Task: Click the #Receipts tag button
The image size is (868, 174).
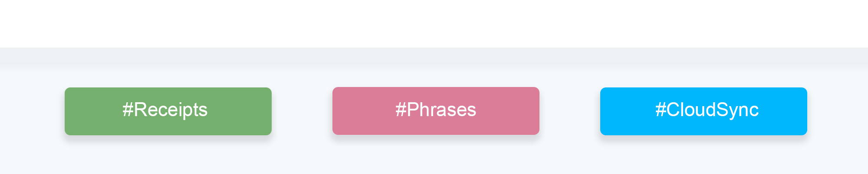Action: pyautogui.click(x=168, y=111)
